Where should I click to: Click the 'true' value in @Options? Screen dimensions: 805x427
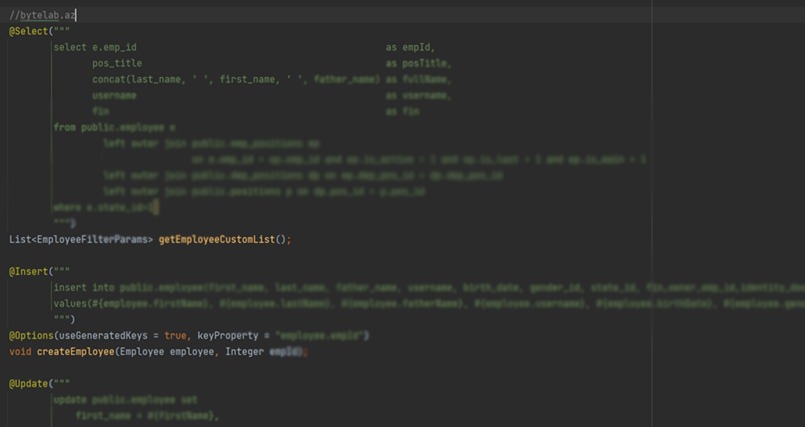pyautogui.click(x=176, y=335)
